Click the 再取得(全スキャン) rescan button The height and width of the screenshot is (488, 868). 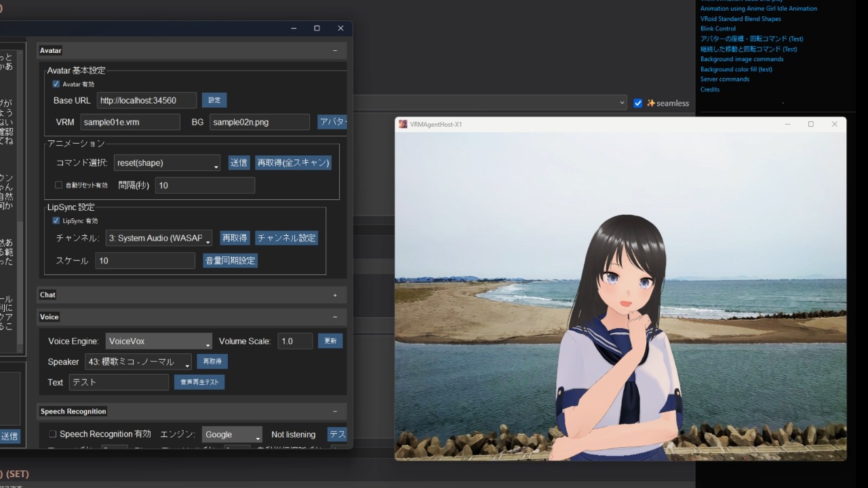pyautogui.click(x=293, y=163)
